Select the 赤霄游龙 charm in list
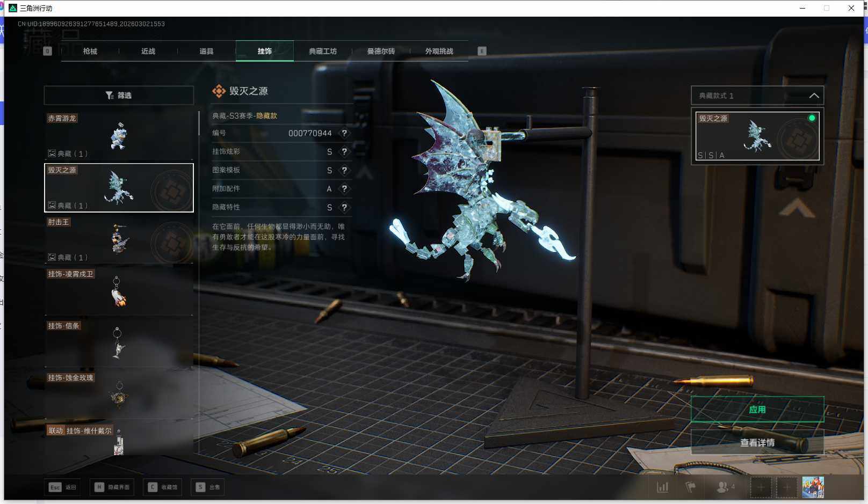This screenshot has height=504, width=868. click(119, 135)
